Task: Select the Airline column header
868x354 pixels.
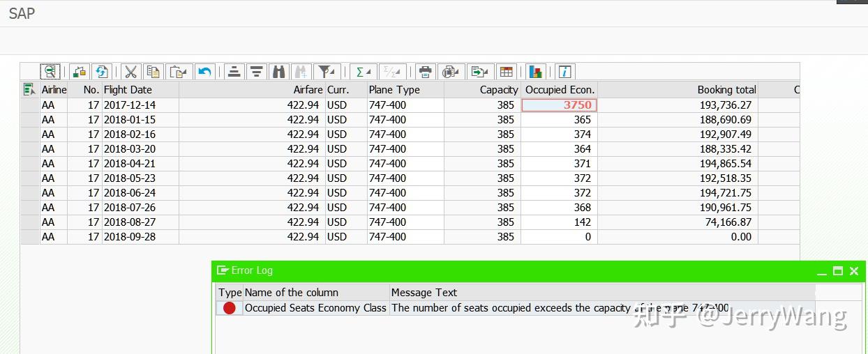Action: (54, 89)
